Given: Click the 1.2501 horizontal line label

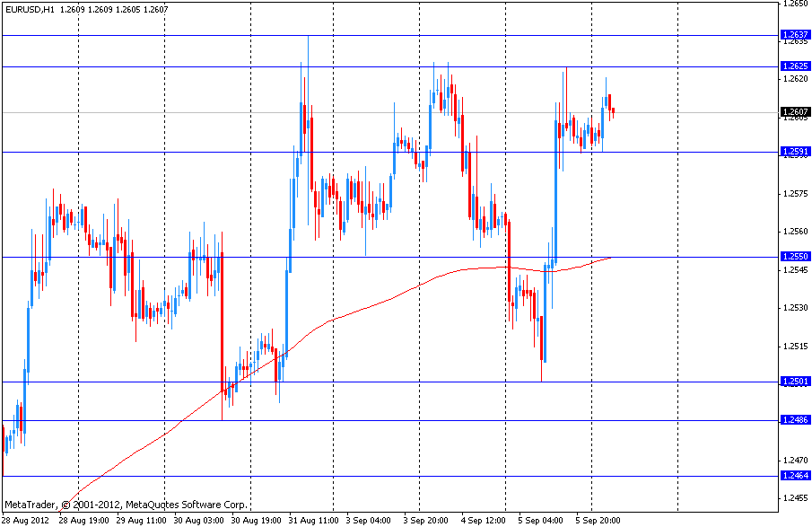Looking at the screenshot, I should pyautogui.click(x=795, y=382).
